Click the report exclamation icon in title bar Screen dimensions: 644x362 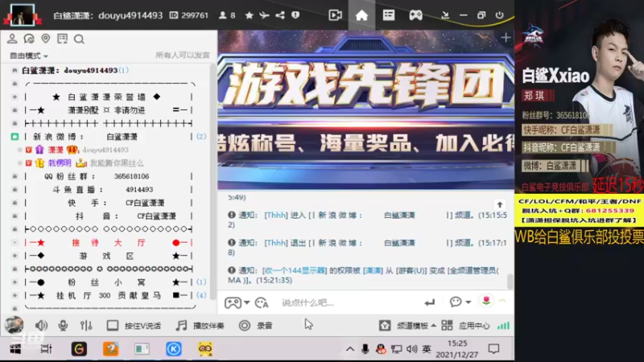[295, 15]
